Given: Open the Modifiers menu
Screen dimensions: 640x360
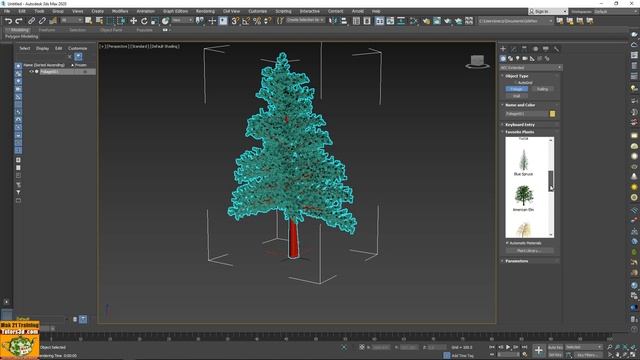Looking at the screenshot, I should coord(120,11).
